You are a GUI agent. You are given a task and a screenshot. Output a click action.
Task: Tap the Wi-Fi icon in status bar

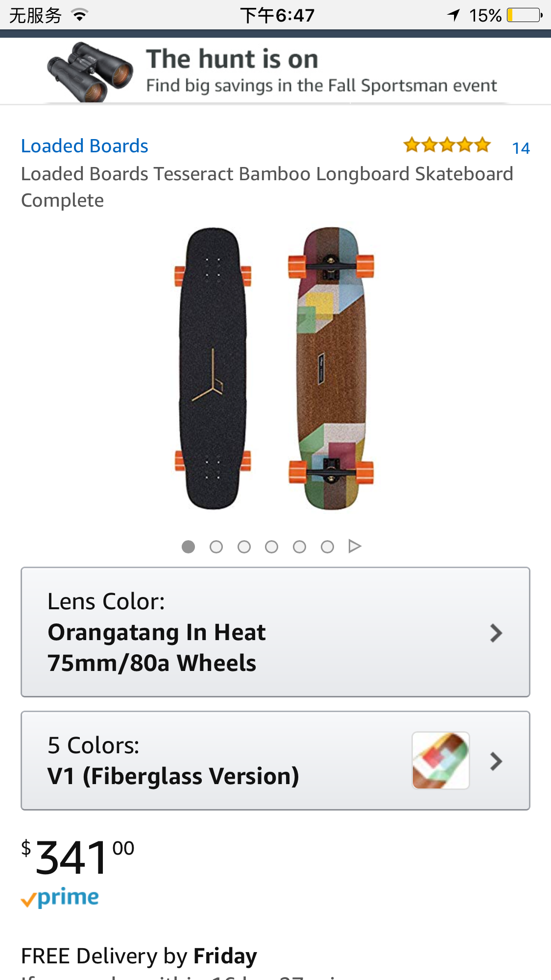(79, 15)
